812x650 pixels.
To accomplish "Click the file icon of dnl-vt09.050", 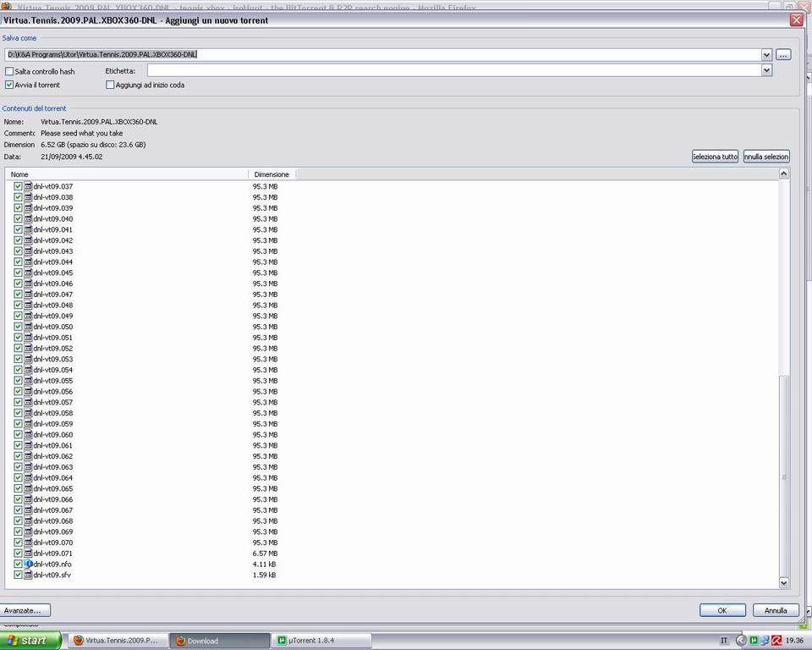I will tap(28, 327).
